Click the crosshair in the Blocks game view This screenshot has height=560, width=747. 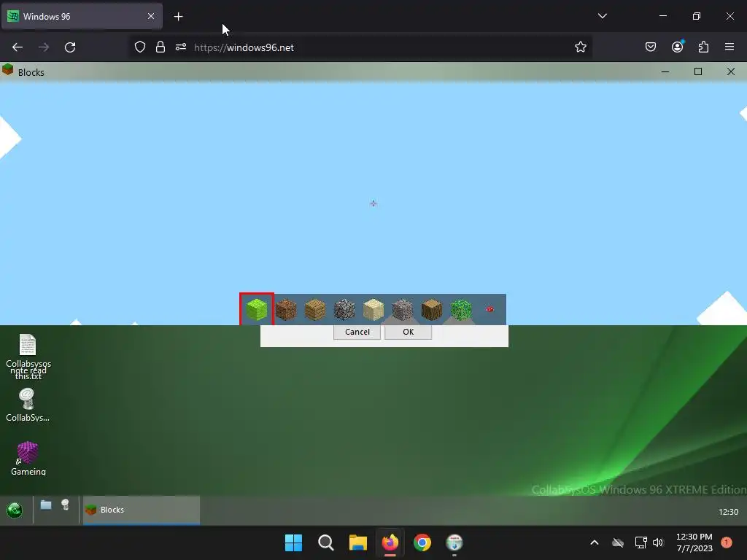[x=373, y=203]
